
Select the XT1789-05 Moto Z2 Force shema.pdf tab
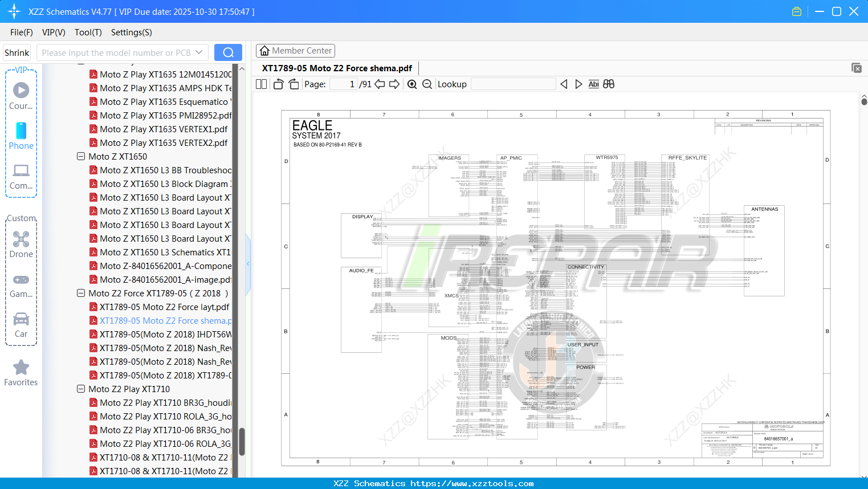pos(337,68)
